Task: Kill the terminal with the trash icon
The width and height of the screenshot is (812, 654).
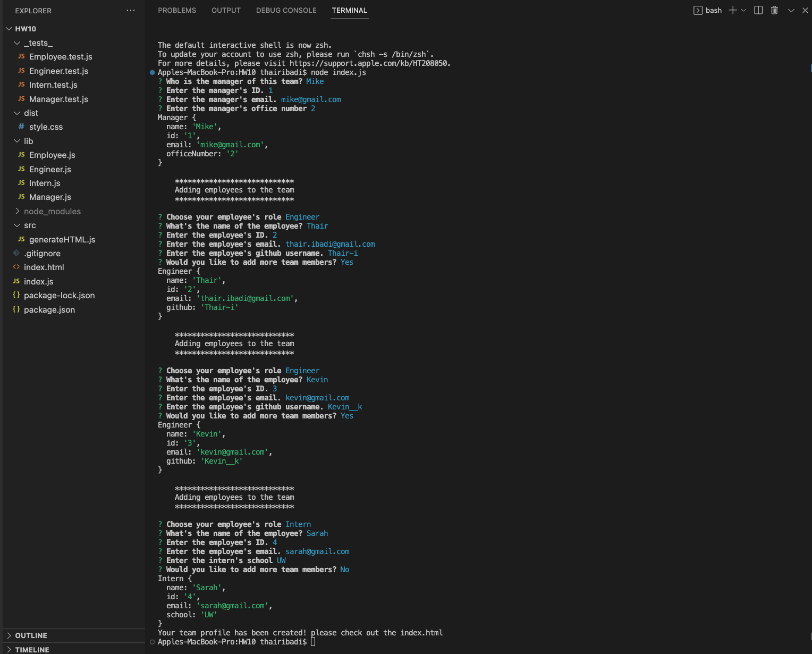Action: pyautogui.click(x=774, y=10)
